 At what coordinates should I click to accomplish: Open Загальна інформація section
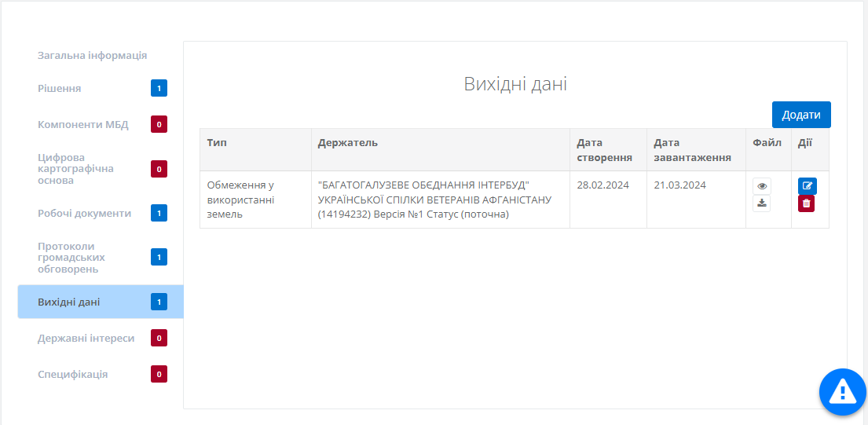92,56
